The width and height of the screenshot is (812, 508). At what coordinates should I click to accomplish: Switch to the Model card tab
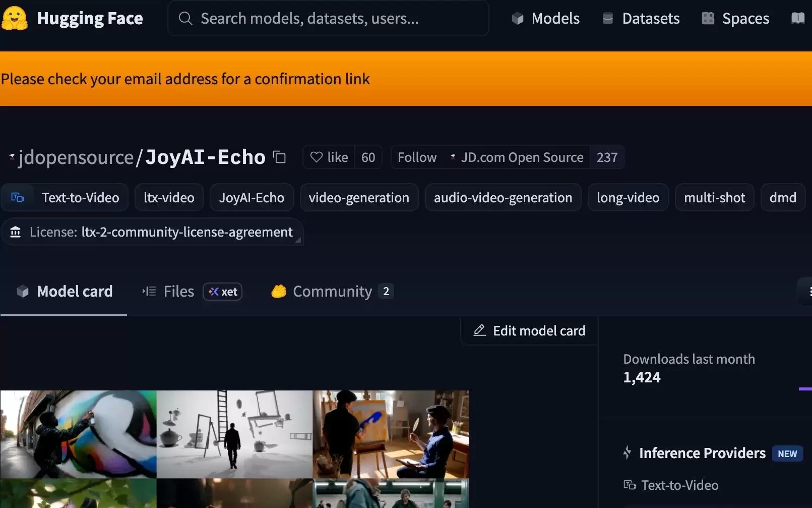point(64,291)
